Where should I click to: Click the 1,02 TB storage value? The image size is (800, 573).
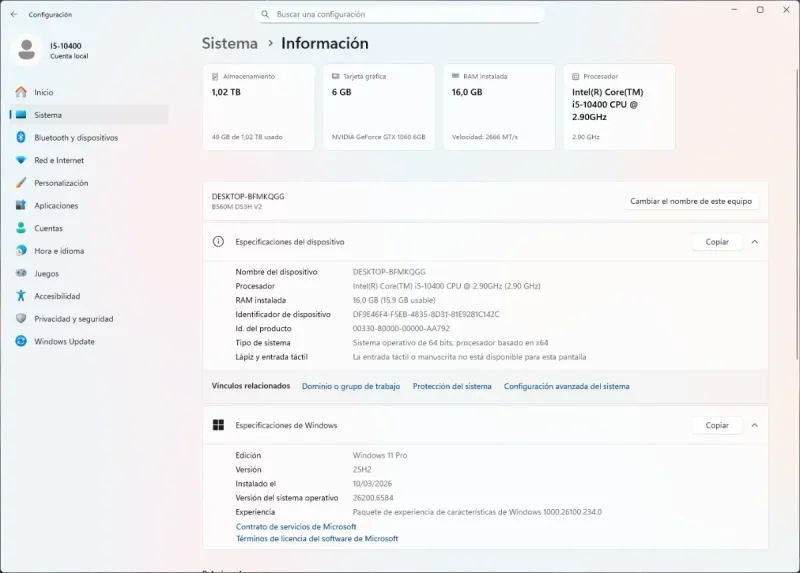coord(226,92)
